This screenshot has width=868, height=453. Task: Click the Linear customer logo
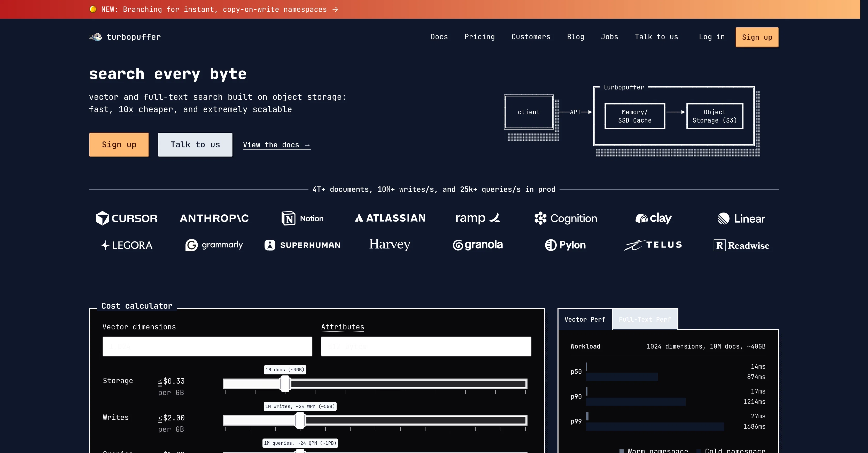click(741, 218)
